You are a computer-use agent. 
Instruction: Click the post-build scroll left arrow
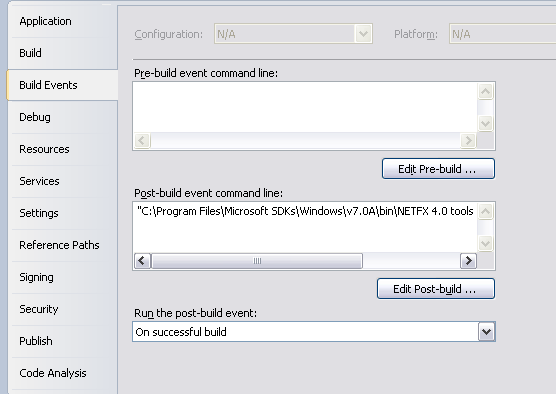(143, 261)
